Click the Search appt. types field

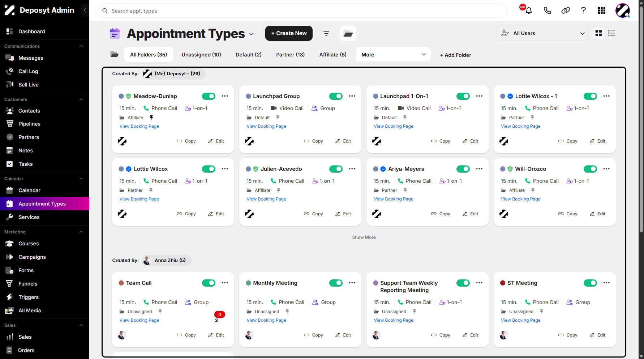[x=301, y=11]
